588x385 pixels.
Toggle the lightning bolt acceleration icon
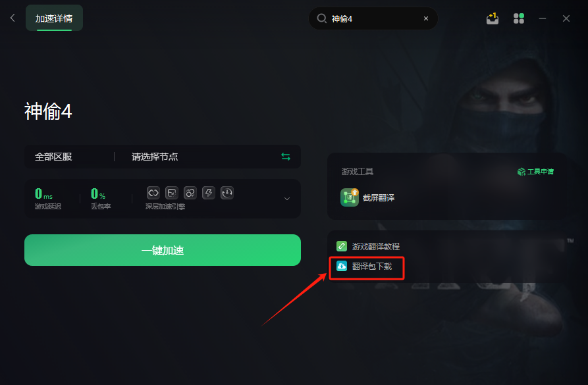click(x=209, y=193)
